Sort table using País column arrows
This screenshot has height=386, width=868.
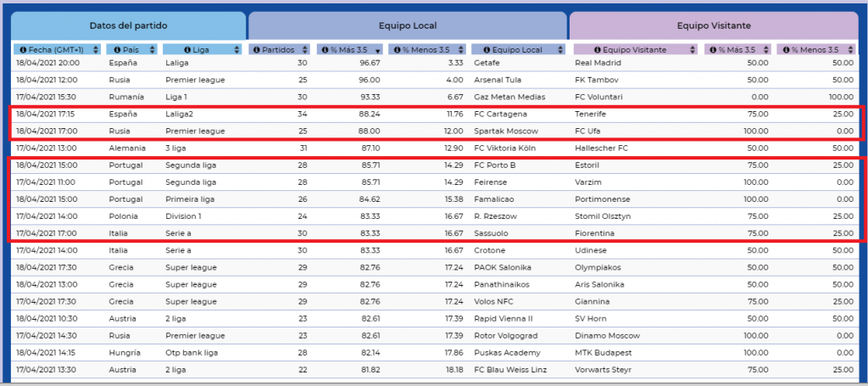[151, 50]
